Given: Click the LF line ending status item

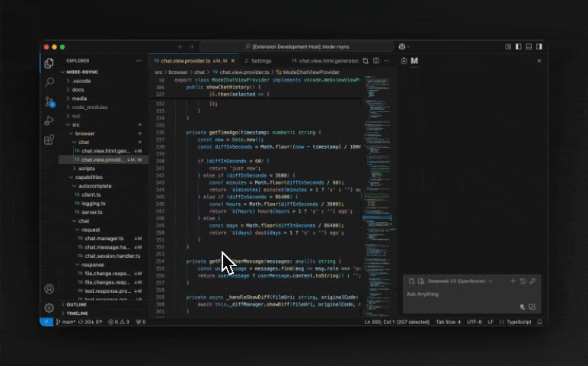Looking at the screenshot, I should pyautogui.click(x=491, y=322).
